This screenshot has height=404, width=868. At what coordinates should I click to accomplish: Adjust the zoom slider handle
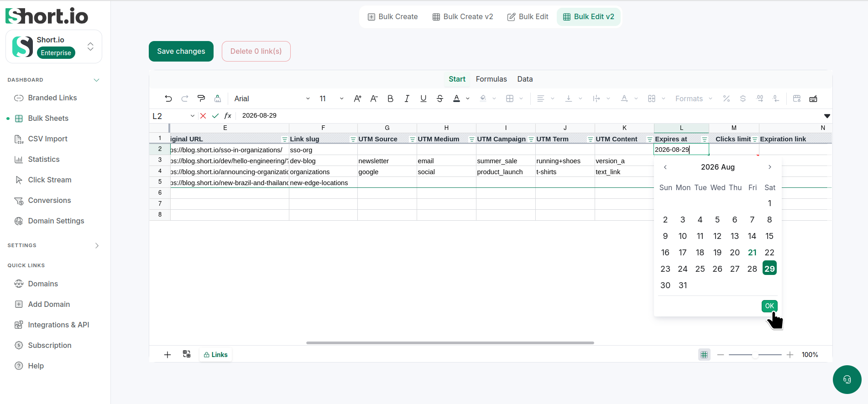click(755, 355)
